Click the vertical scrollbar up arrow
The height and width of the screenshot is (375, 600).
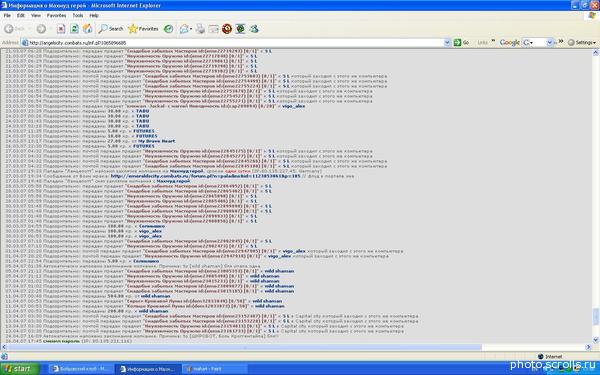(x=595, y=53)
